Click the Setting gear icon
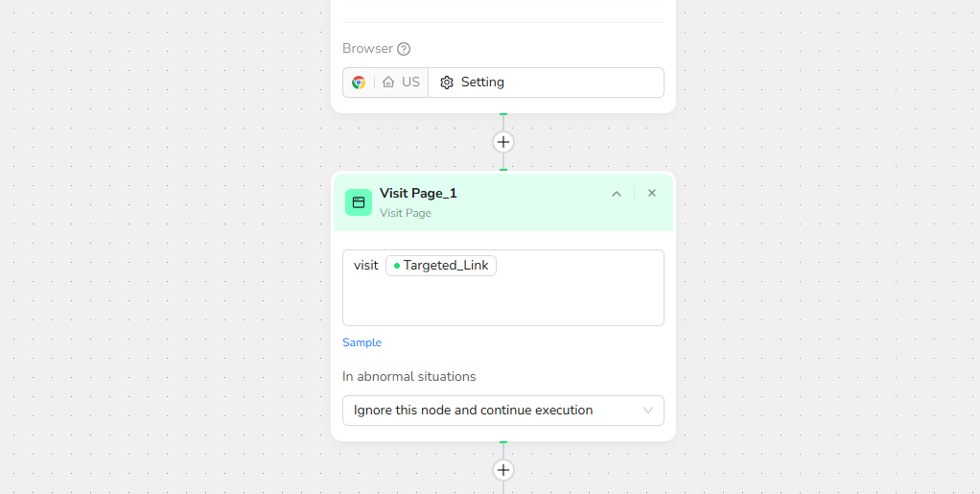Screen dimensions: 980x494 447,82
